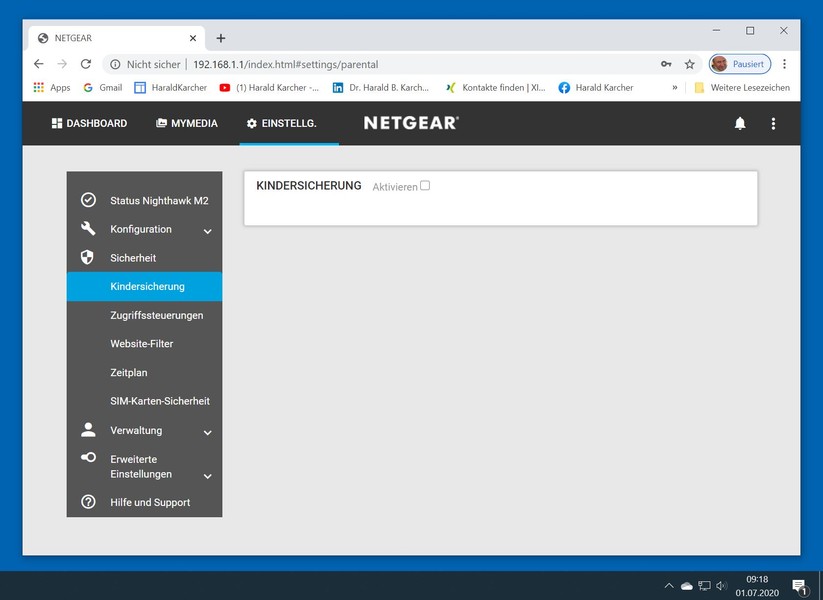The image size is (823, 600).
Task: Click the Konfiguration wrench icon
Action: point(88,229)
